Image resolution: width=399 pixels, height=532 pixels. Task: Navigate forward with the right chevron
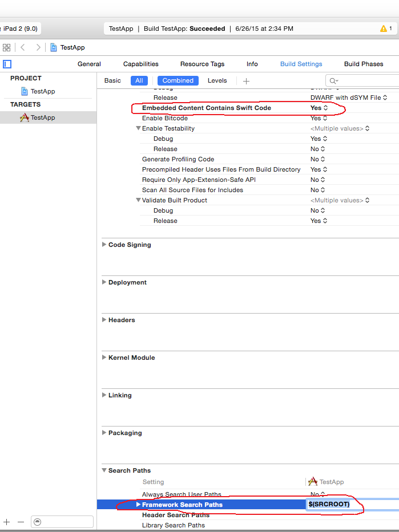(38, 48)
